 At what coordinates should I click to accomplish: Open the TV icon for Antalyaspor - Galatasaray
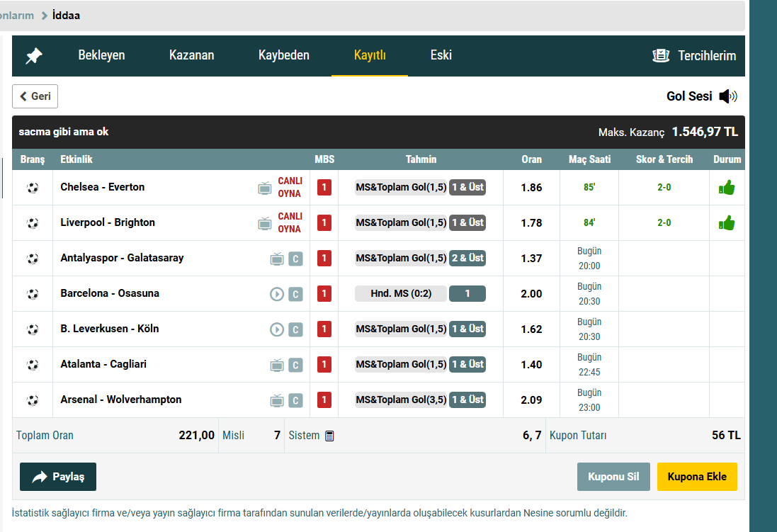[277, 259]
